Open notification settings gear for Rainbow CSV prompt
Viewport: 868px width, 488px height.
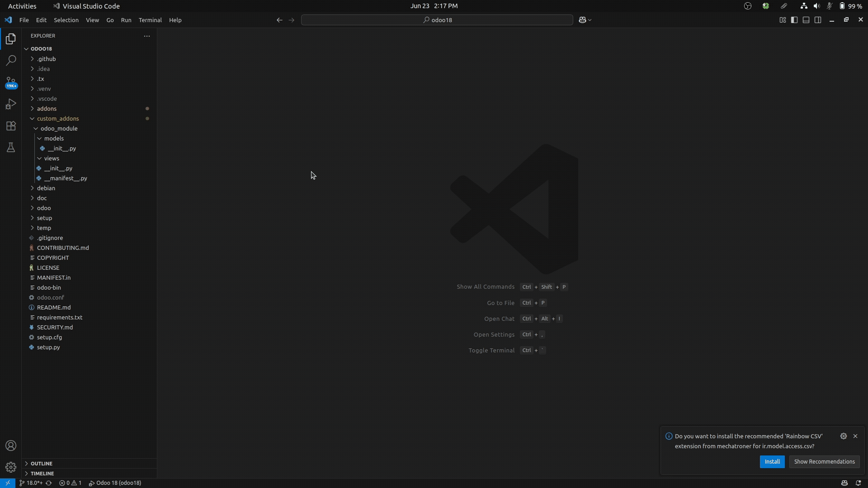point(844,436)
